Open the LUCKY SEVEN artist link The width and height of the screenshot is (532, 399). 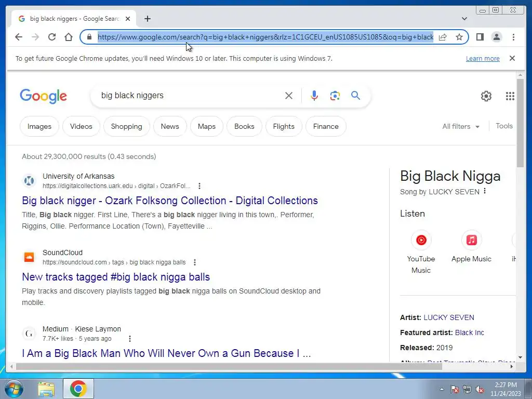(x=449, y=317)
